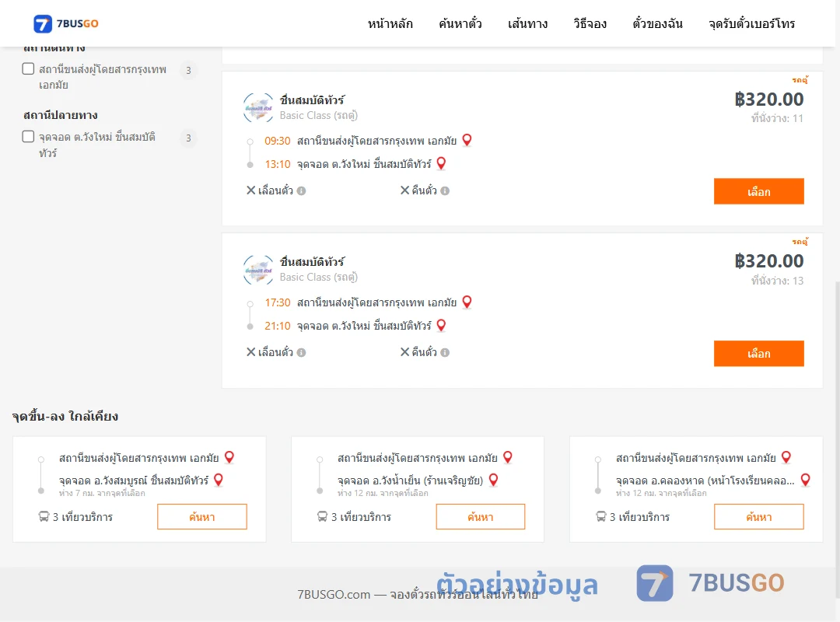The image size is (840, 622).
Task: Click bus icon in วังน้ำเย็น card
Action: [322, 516]
